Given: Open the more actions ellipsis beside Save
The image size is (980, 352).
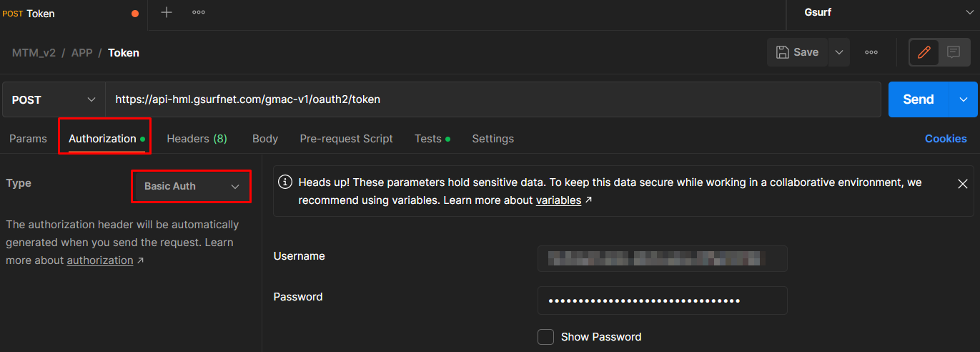Looking at the screenshot, I should click(x=871, y=52).
